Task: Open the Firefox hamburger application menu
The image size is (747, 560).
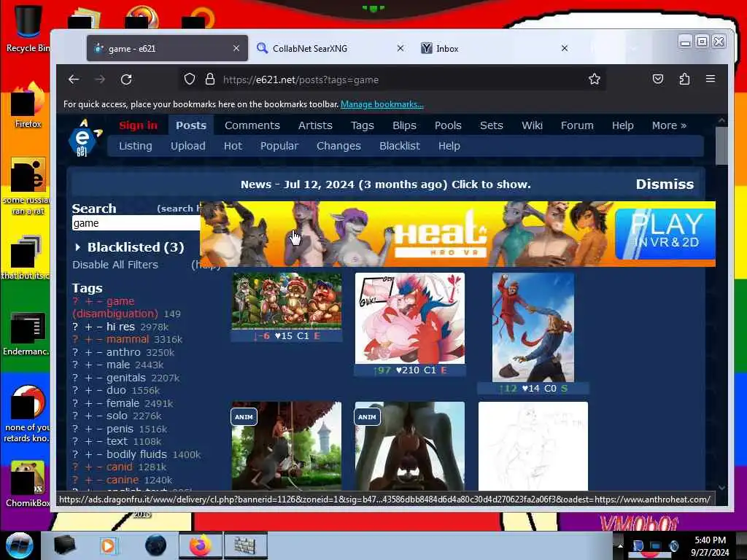Action: [711, 79]
